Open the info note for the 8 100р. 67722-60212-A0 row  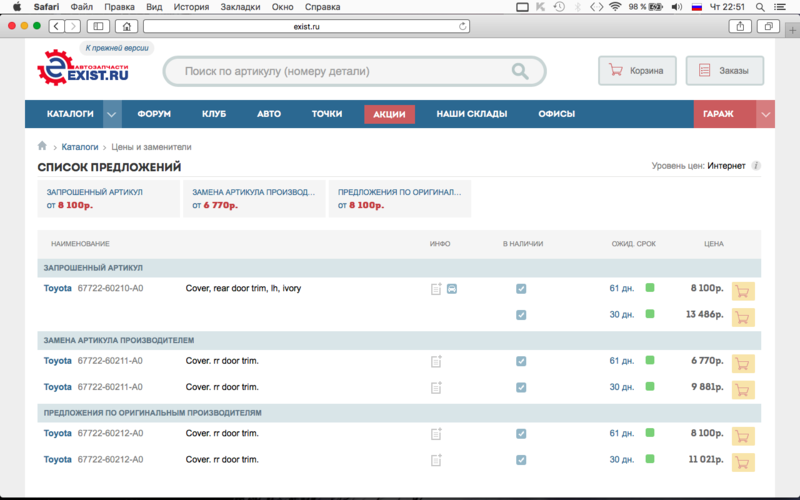(436, 434)
